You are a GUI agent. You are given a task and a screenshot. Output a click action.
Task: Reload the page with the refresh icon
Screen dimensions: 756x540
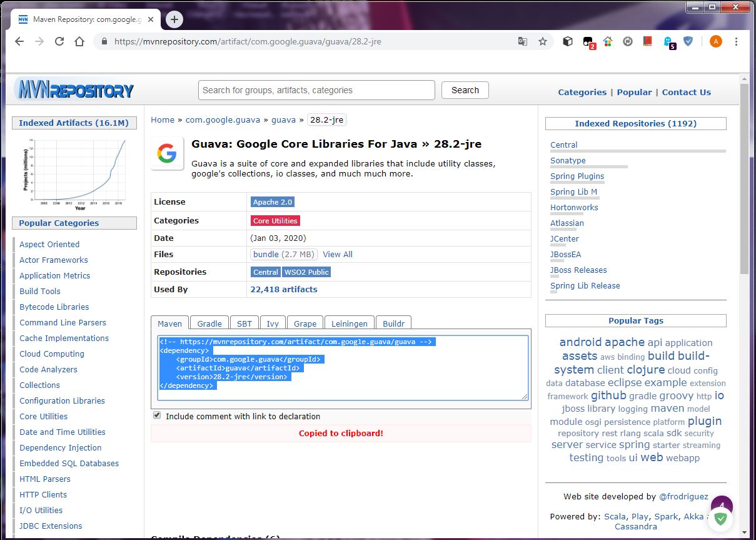[x=59, y=41]
